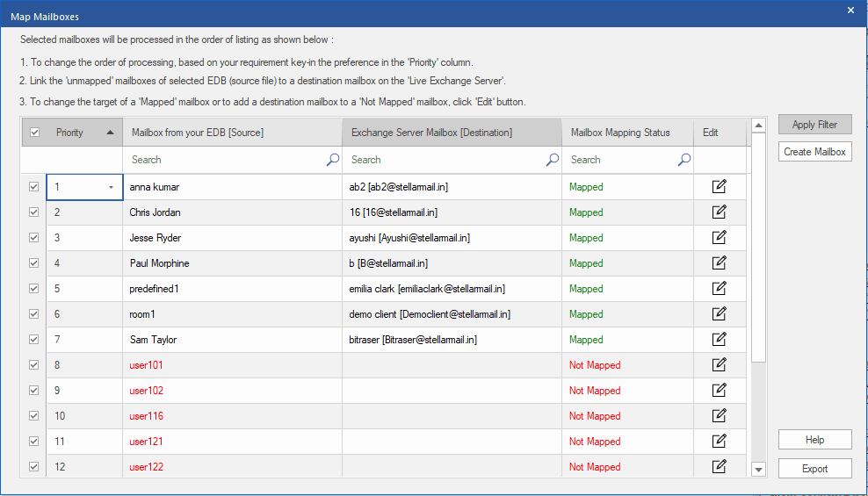The image size is (868, 496).
Task: Click Exchange Server Mailbox [Destination] header
Action: (x=452, y=133)
